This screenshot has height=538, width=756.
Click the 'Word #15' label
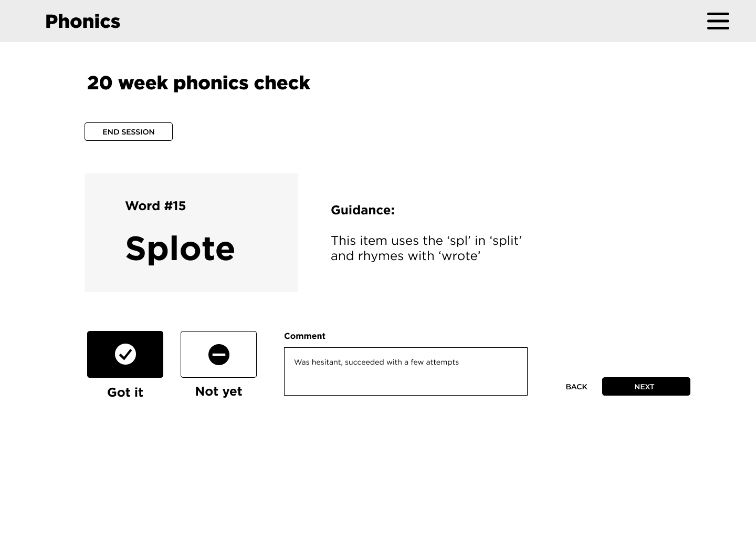click(155, 206)
